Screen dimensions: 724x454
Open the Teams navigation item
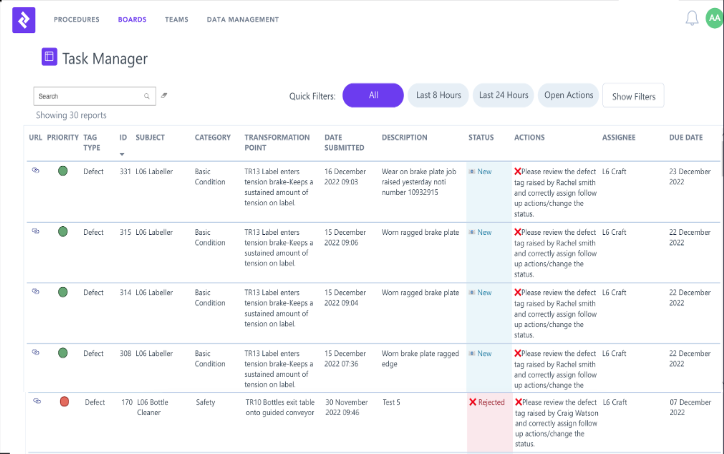(x=176, y=19)
